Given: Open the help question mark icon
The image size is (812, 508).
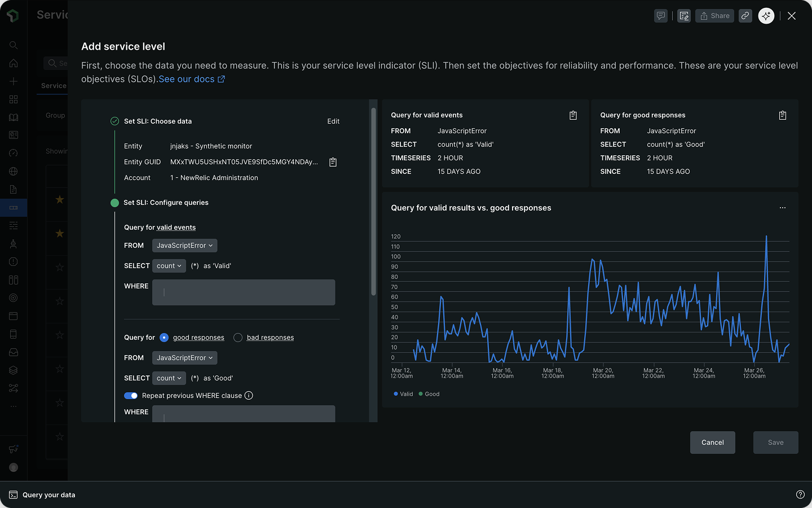Looking at the screenshot, I should point(800,494).
